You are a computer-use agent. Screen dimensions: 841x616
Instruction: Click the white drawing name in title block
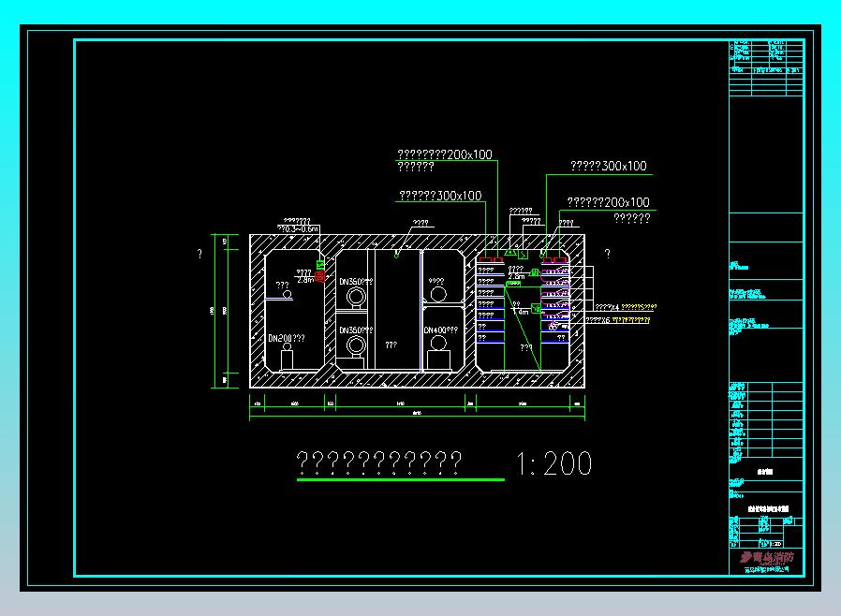click(768, 508)
